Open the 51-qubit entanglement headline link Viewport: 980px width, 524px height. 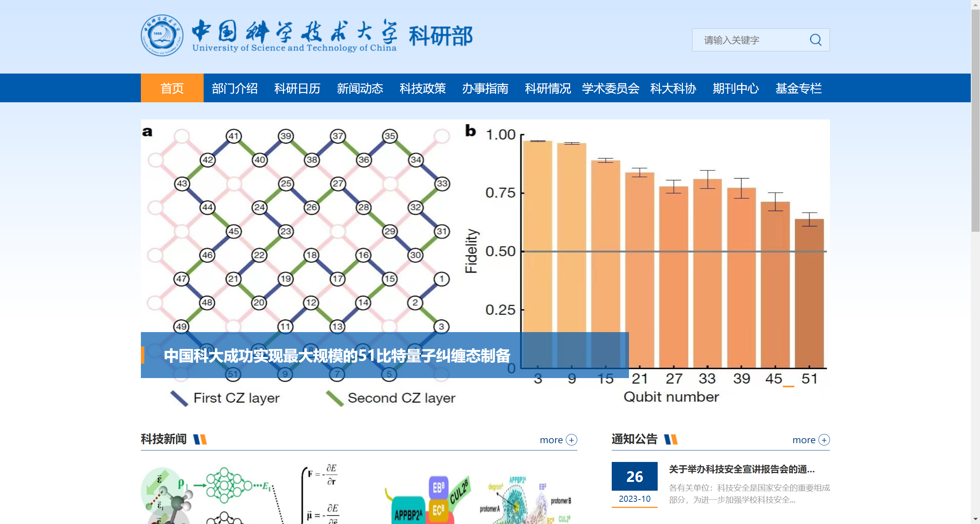[337, 355]
